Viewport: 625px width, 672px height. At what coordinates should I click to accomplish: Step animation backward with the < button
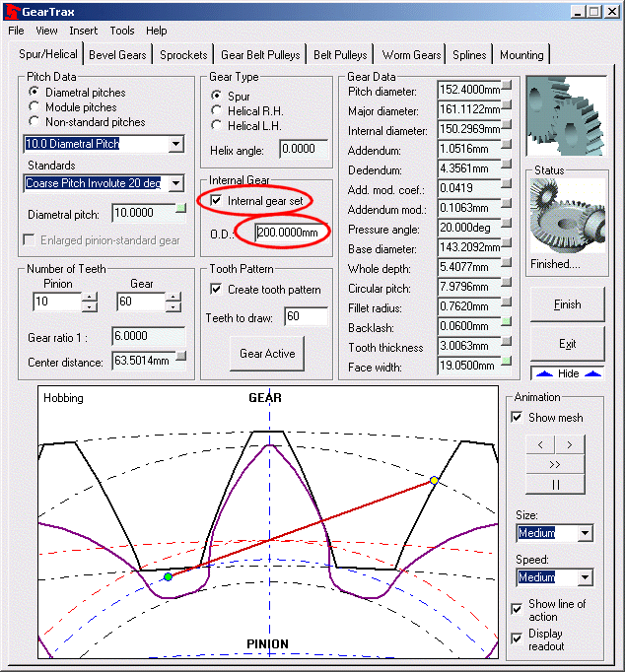(x=540, y=444)
